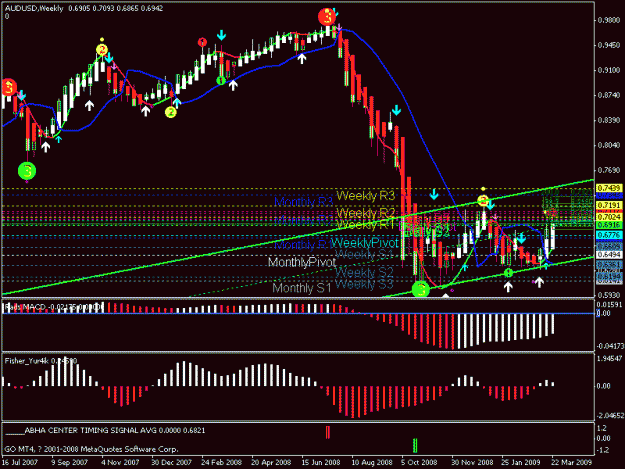This screenshot has height=469, width=625.
Task: Click the WeeklyPivot label
Action: pos(365,243)
